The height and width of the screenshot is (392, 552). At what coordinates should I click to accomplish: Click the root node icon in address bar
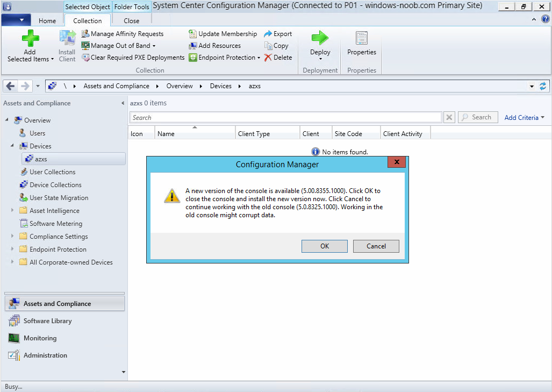click(52, 86)
